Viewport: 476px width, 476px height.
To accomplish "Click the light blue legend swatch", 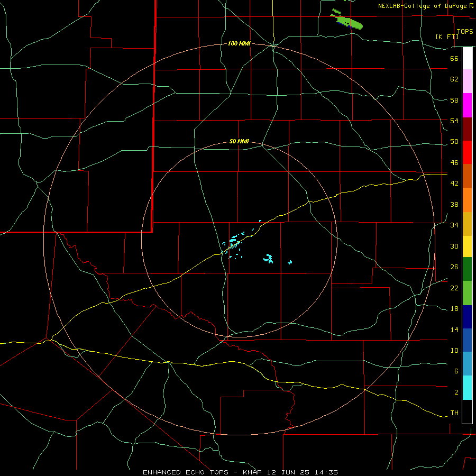I will [467, 364].
